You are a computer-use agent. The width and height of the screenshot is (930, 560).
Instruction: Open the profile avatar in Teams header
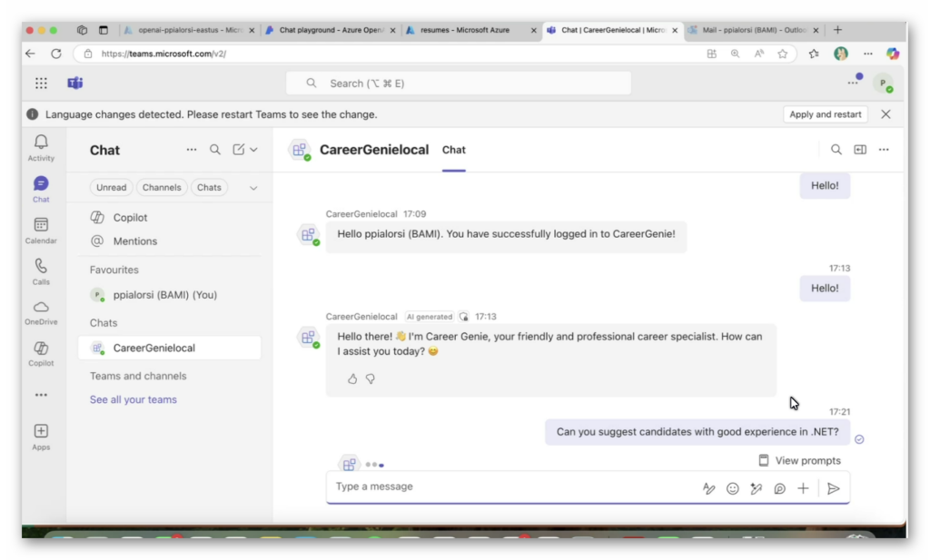(883, 83)
